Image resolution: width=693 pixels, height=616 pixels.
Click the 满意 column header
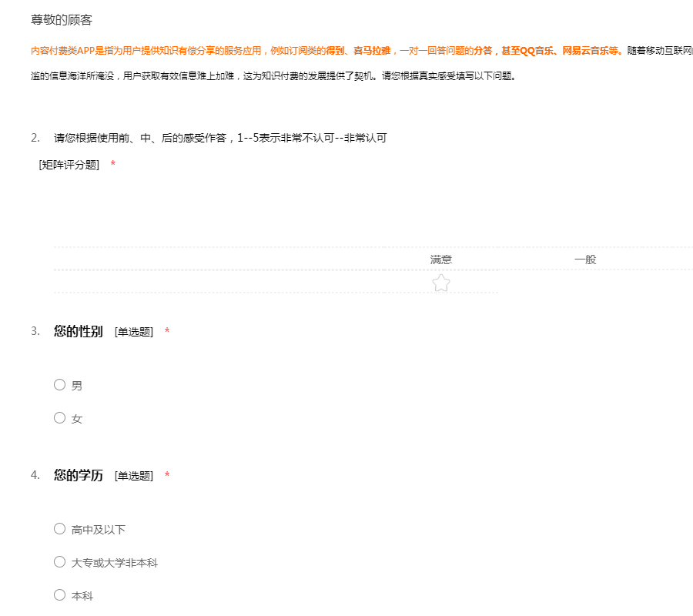pyautogui.click(x=440, y=259)
